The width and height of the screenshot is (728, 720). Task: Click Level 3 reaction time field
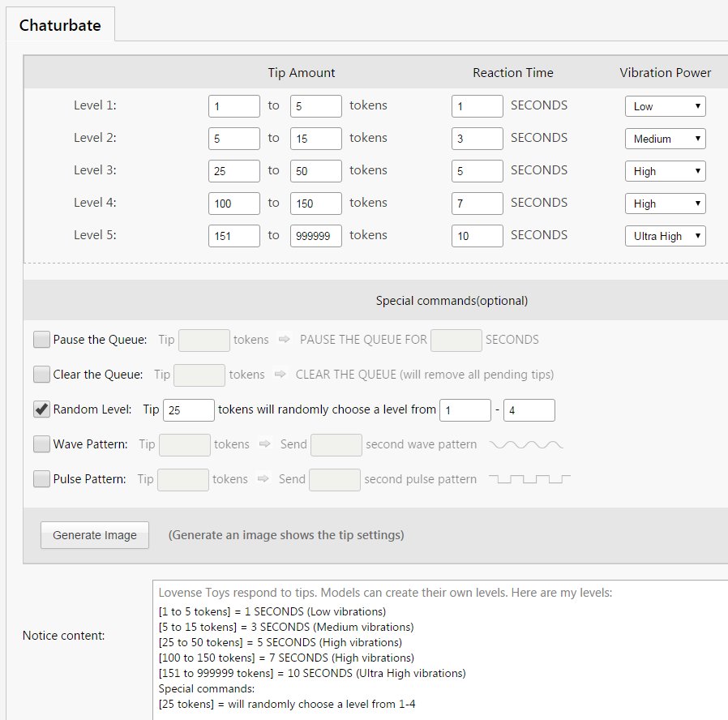pyautogui.click(x=477, y=171)
